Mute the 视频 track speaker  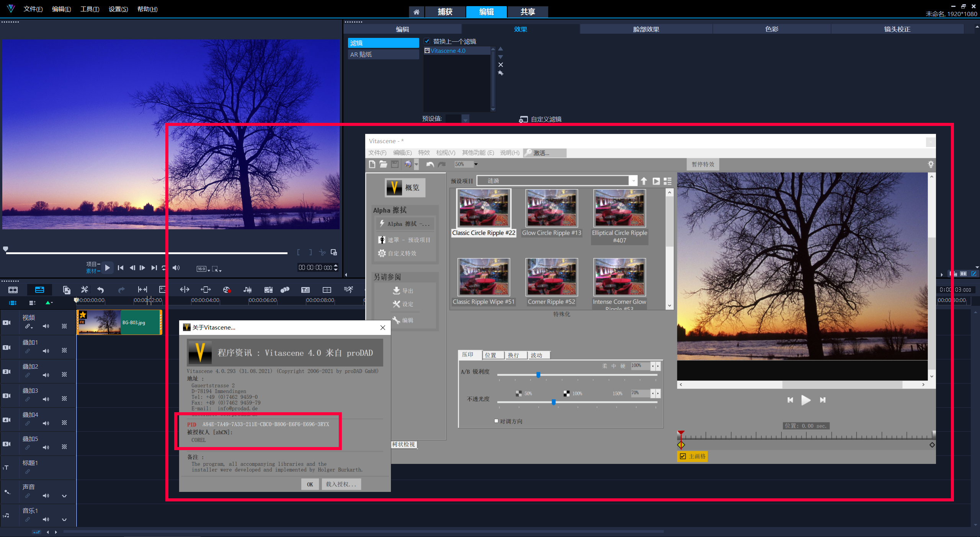point(46,326)
